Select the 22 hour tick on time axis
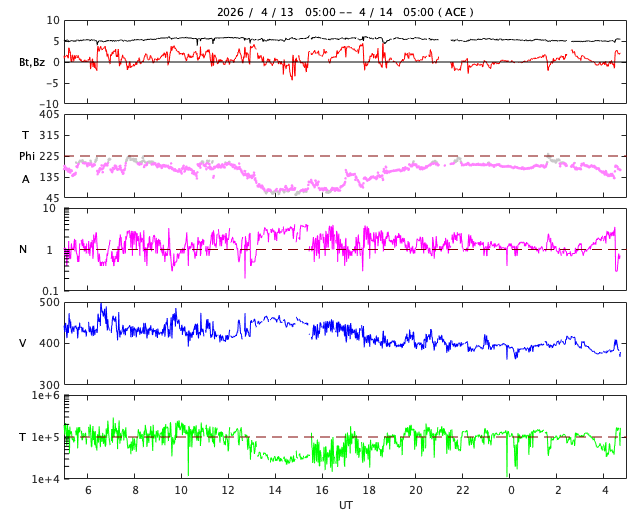This screenshot has width=640, height=512. pos(463,490)
